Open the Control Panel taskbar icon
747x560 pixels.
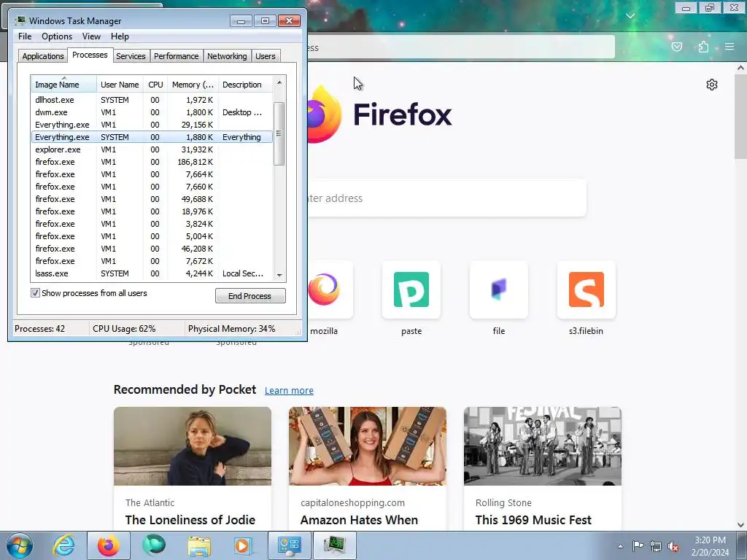(x=289, y=545)
